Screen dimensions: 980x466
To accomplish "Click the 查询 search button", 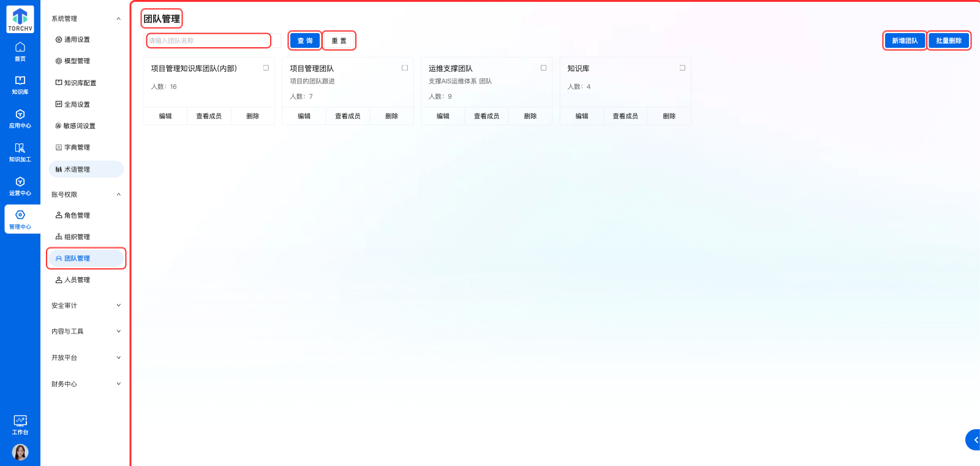I will point(305,40).
